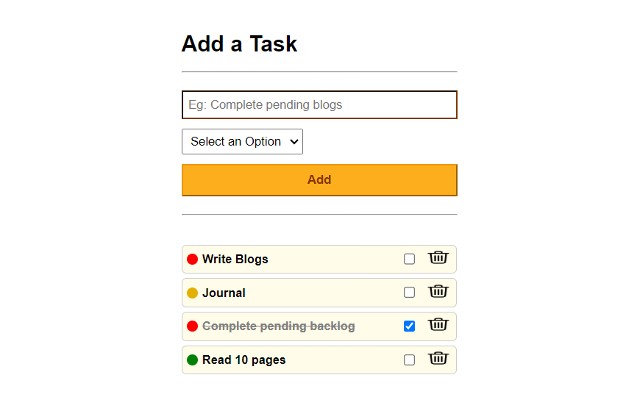Click the red dot beside Write Blogs

point(192,259)
